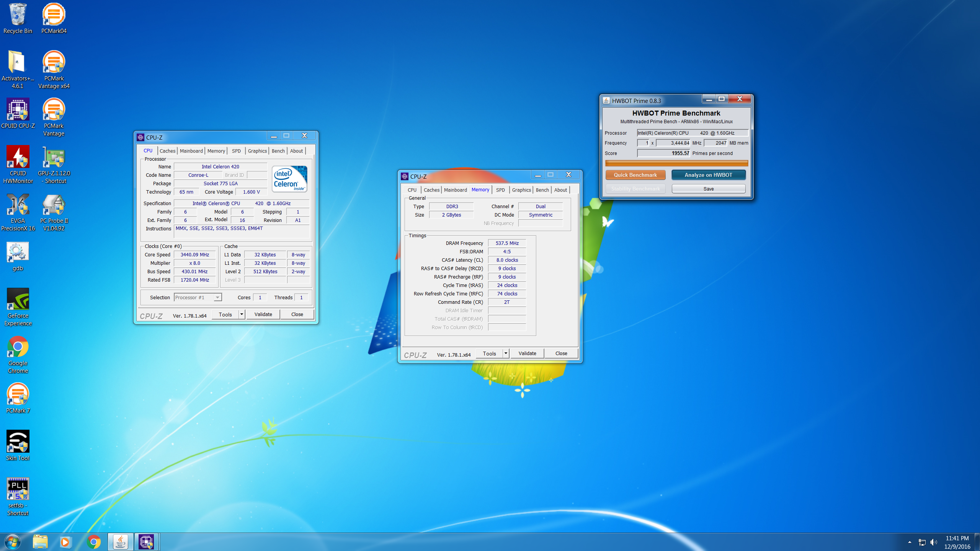Open Mainboard tab in right CPU-Z window

[x=455, y=190]
